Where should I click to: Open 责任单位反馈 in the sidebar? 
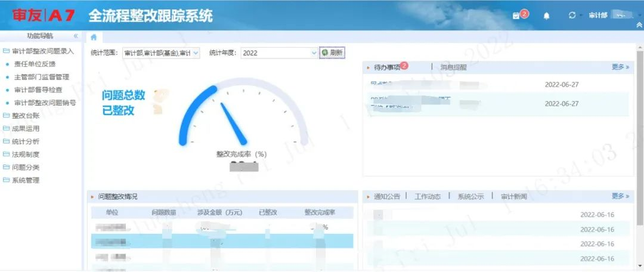coord(35,64)
